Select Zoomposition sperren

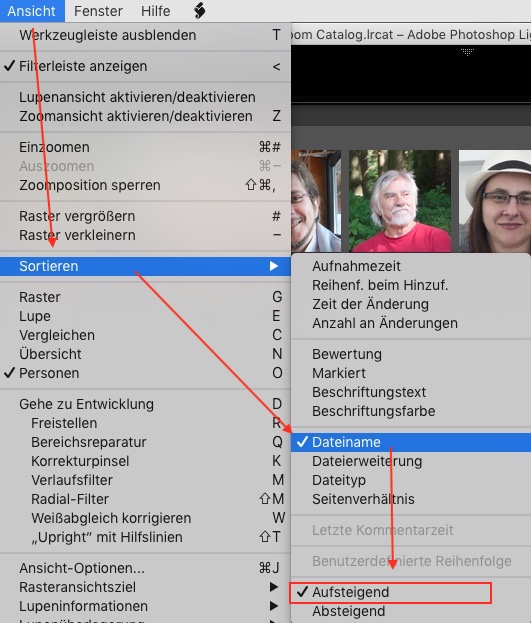[145, 185]
